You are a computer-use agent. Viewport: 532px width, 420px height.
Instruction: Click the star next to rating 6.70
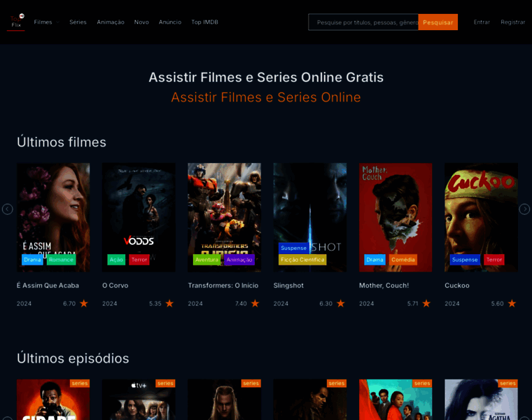tap(84, 303)
